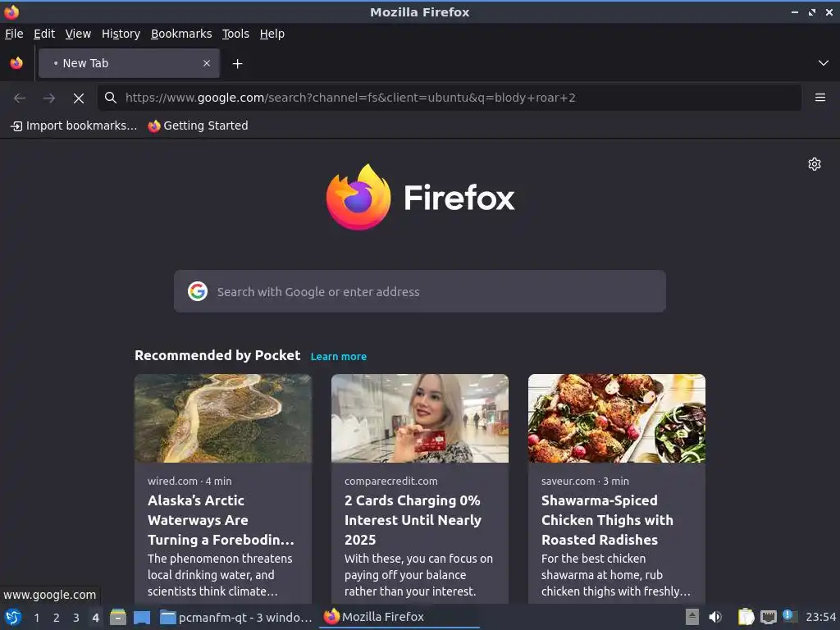Click the URL address bar
Image resolution: width=840 pixels, height=630 pixels.
tap(450, 98)
